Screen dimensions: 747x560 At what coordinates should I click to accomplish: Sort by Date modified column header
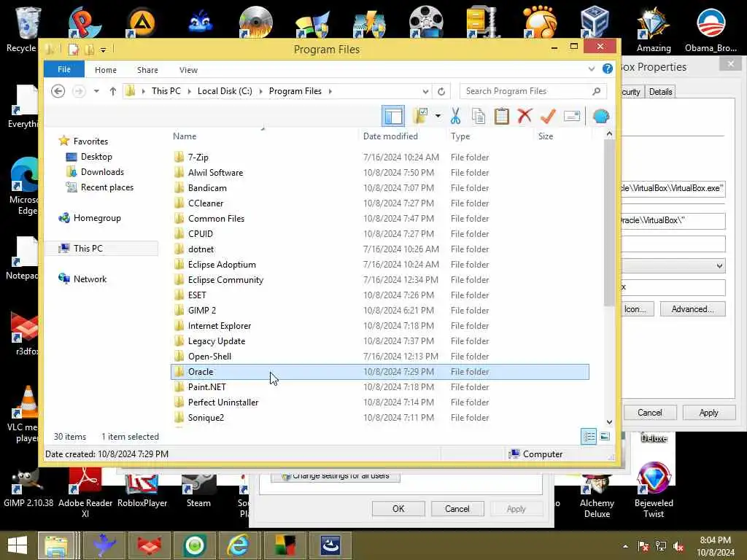[390, 136]
